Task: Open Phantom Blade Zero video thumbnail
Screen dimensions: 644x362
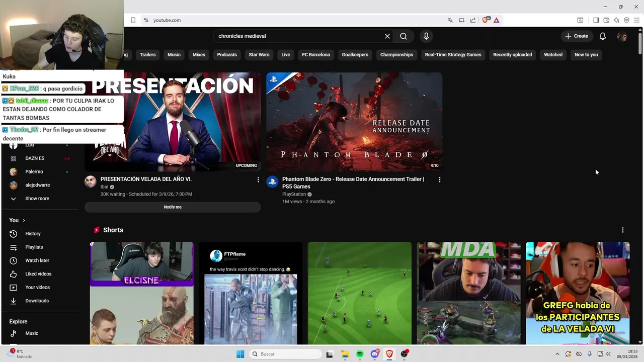Action: click(x=354, y=122)
